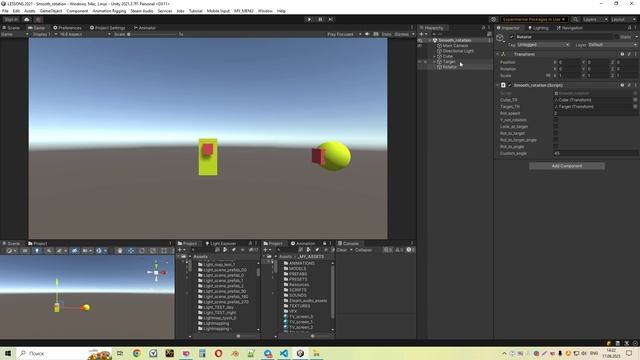640x360 pixels.
Task: Select the Move tool in Scene toolbar
Action: 131,251
